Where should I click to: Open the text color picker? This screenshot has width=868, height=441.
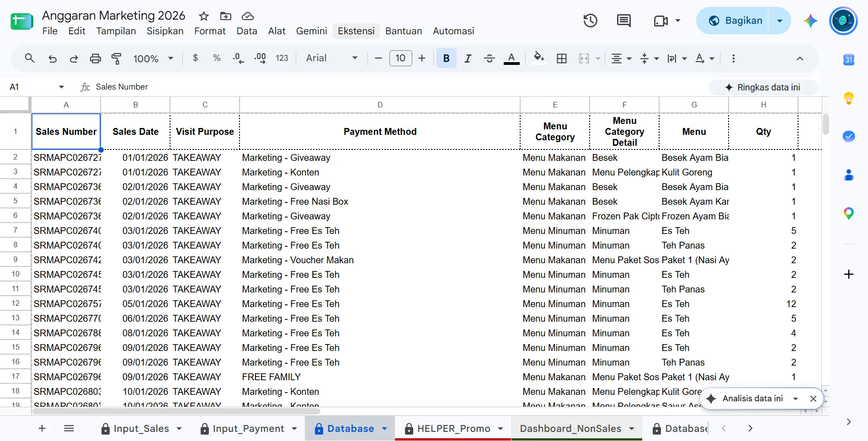click(x=511, y=58)
